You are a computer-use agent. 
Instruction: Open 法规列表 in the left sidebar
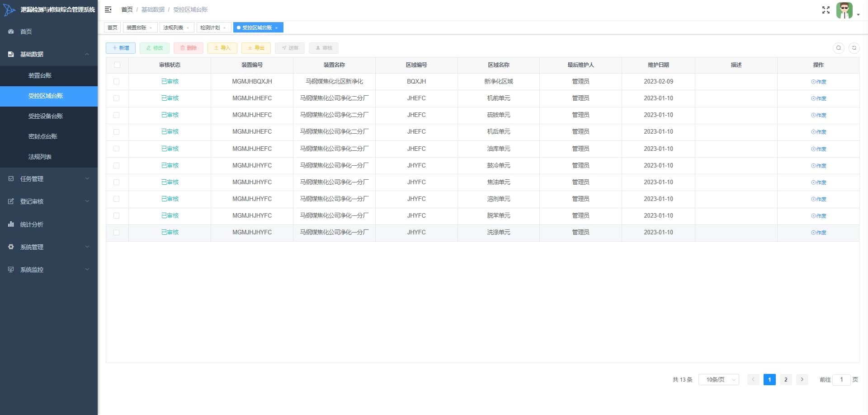[x=49, y=157]
